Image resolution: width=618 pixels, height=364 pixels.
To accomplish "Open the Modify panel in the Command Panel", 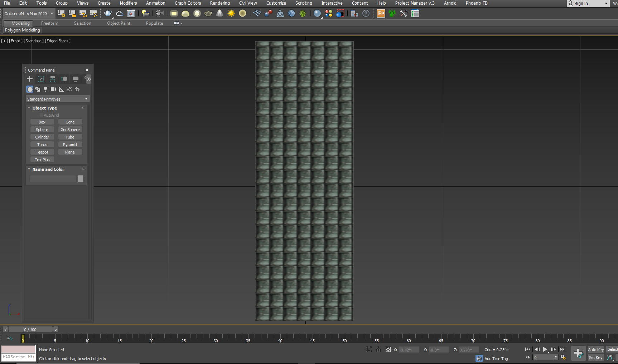I will tap(41, 79).
